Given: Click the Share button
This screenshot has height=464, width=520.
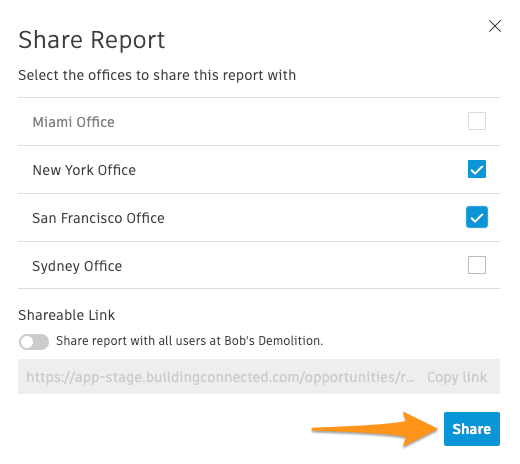Looking at the screenshot, I should [x=472, y=429].
